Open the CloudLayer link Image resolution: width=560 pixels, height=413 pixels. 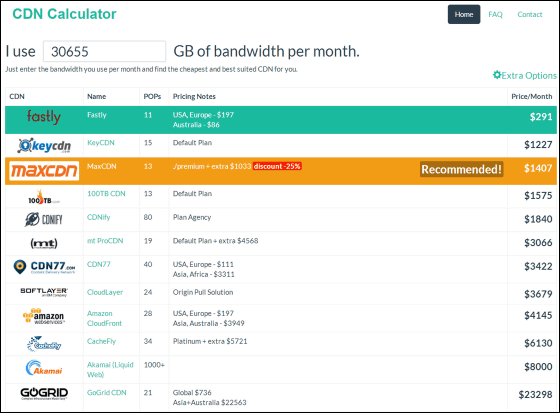pos(105,292)
